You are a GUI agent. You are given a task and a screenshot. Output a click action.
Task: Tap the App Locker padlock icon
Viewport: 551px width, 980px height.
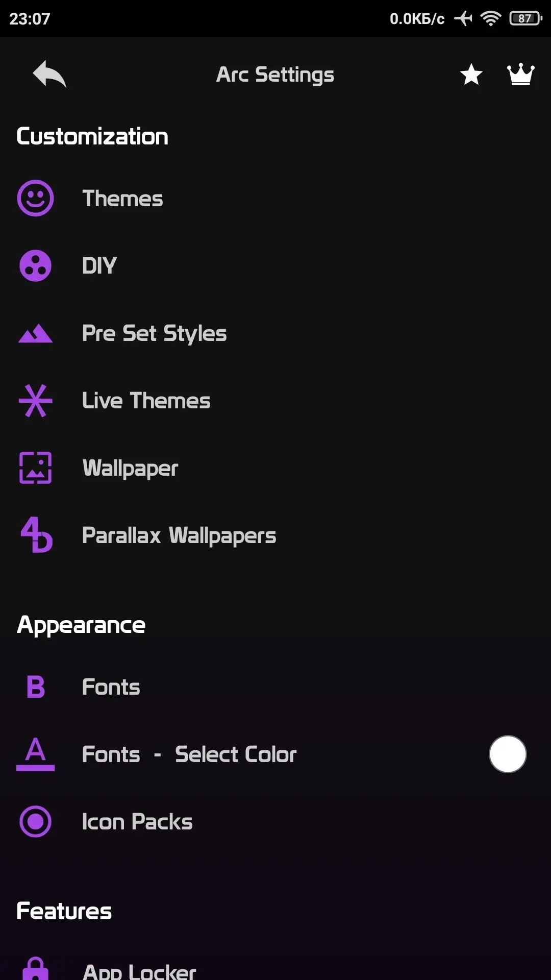35,968
